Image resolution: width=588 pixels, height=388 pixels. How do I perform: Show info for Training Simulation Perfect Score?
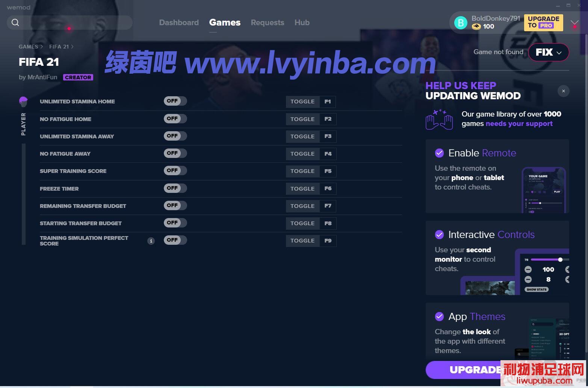click(151, 241)
